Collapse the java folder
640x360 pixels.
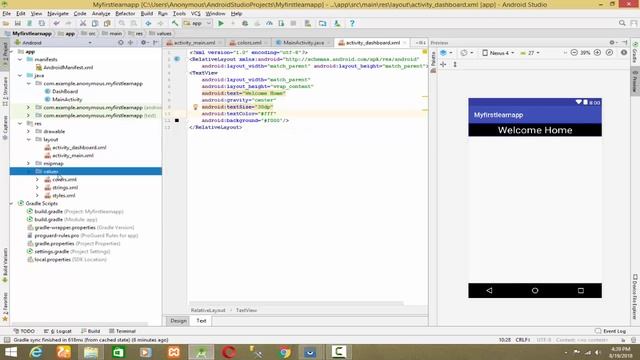tap(20, 76)
